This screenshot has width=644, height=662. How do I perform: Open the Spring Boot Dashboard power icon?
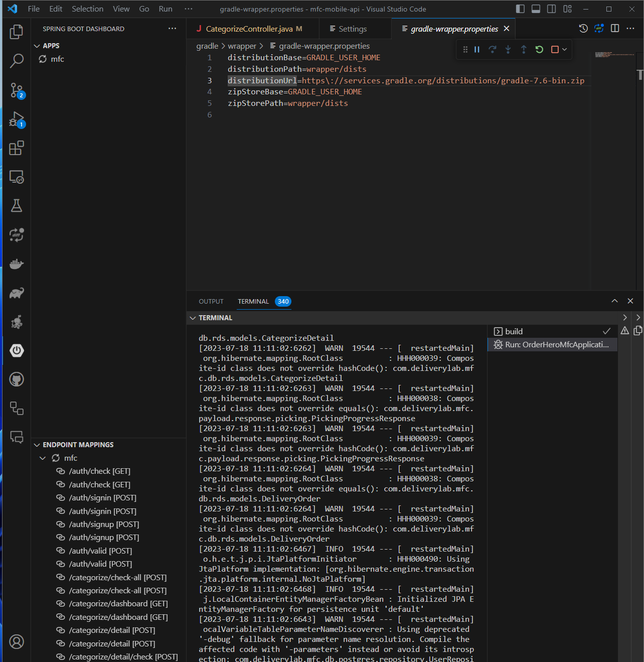(17, 350)
